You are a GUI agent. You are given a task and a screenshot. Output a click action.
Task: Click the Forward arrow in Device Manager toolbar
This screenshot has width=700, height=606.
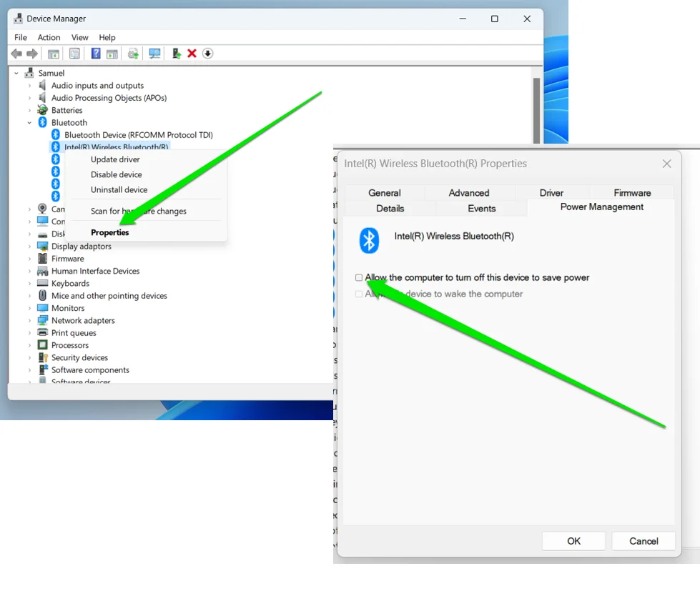(31, 54)
